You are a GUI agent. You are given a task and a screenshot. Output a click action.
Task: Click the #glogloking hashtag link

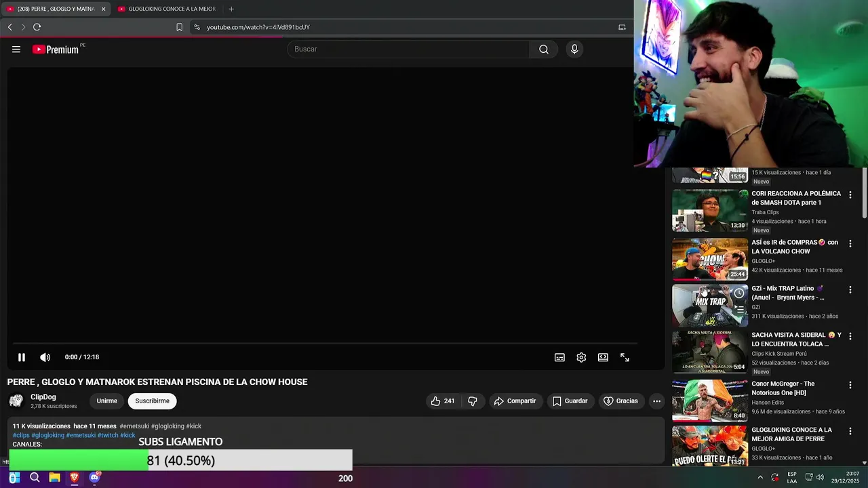[47, 435]
